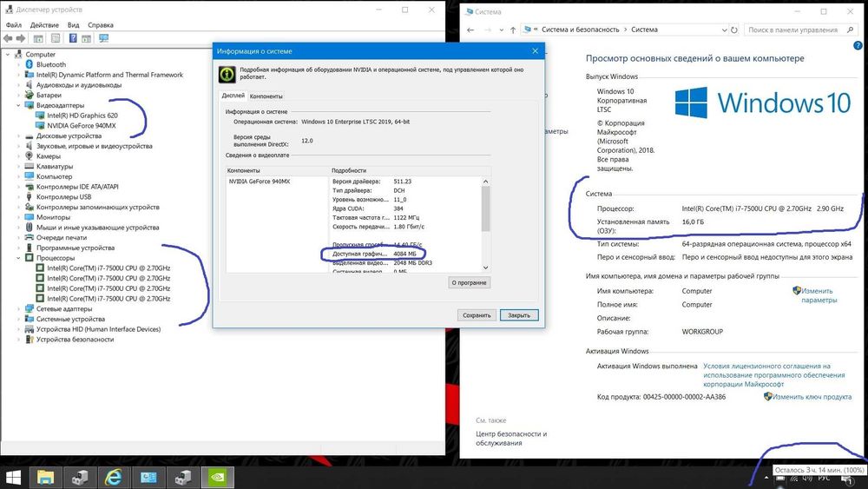Image resolution: width=868 pixels, height=489 pixels.
Task: Launch Internet Explorer from taskbar
Action: coord(114,478)
